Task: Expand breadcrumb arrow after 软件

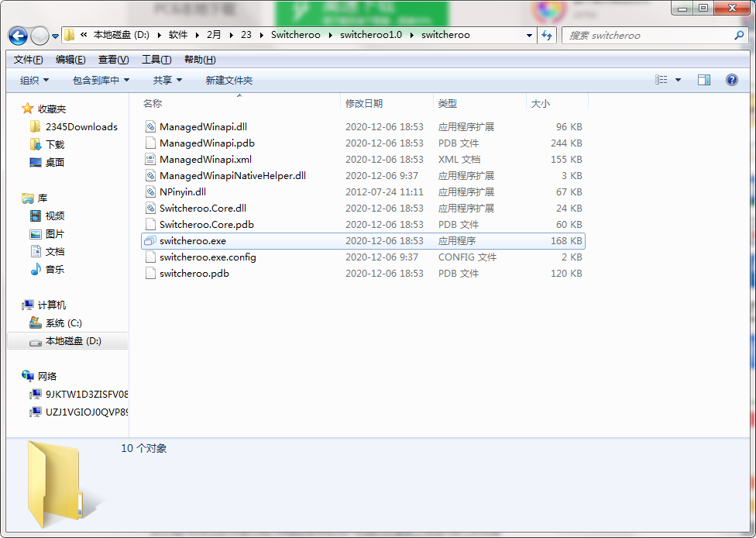Action: (x=198, y=35)
